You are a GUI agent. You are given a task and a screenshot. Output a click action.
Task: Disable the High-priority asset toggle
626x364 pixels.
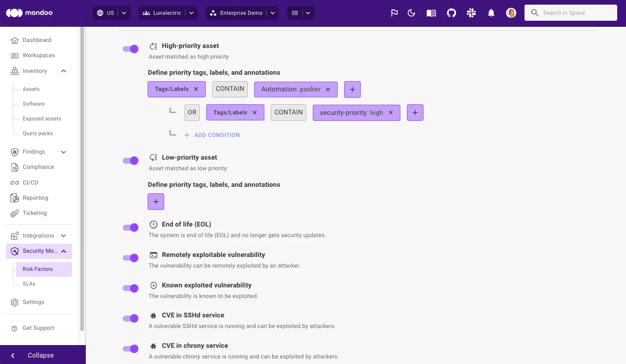coord(131,49)
